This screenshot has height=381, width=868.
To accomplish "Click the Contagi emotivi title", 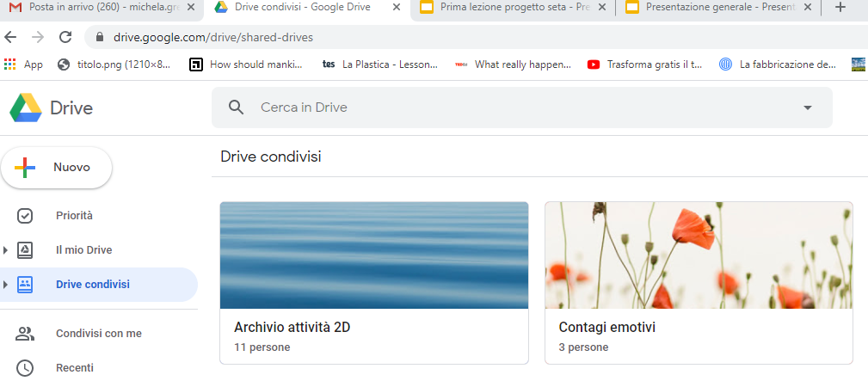I will 607,328.
